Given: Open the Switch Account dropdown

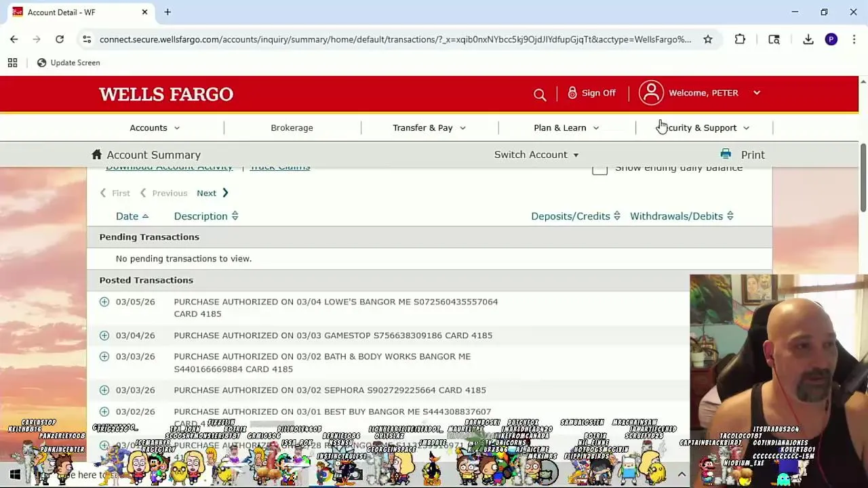Looking at the screenshot, I should click(536, 155).
